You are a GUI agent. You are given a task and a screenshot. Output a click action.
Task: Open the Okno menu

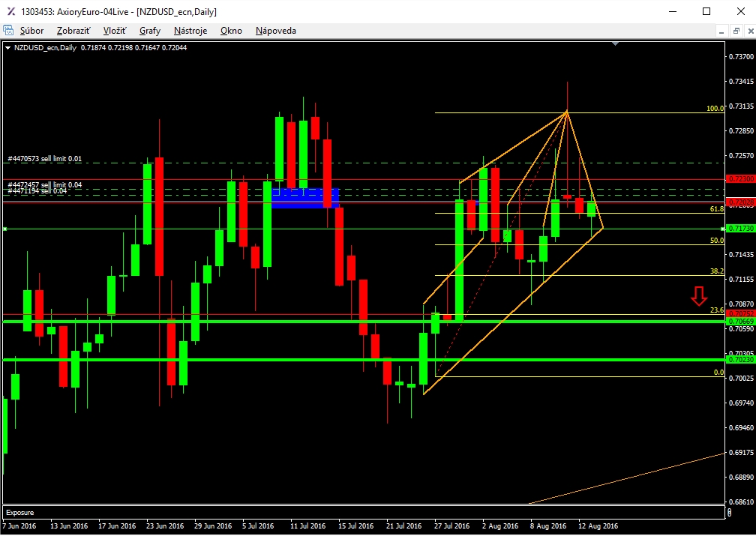coord(231,31)
